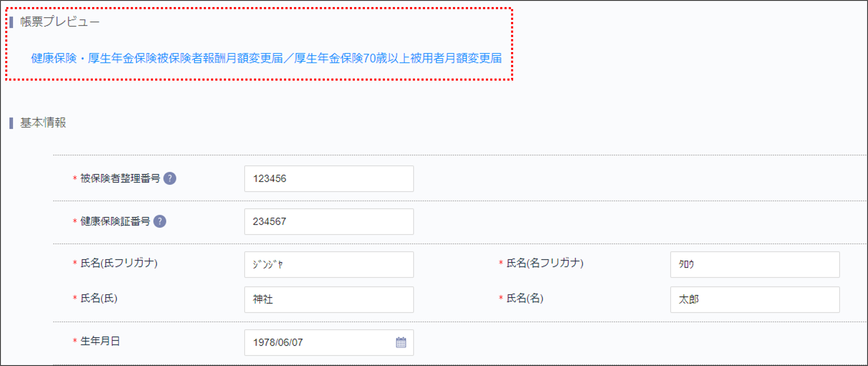This screenshot has height=366, width=868.
Task: Focus the 氏名(氏フリガナ) input field
Action: [329, 265]
